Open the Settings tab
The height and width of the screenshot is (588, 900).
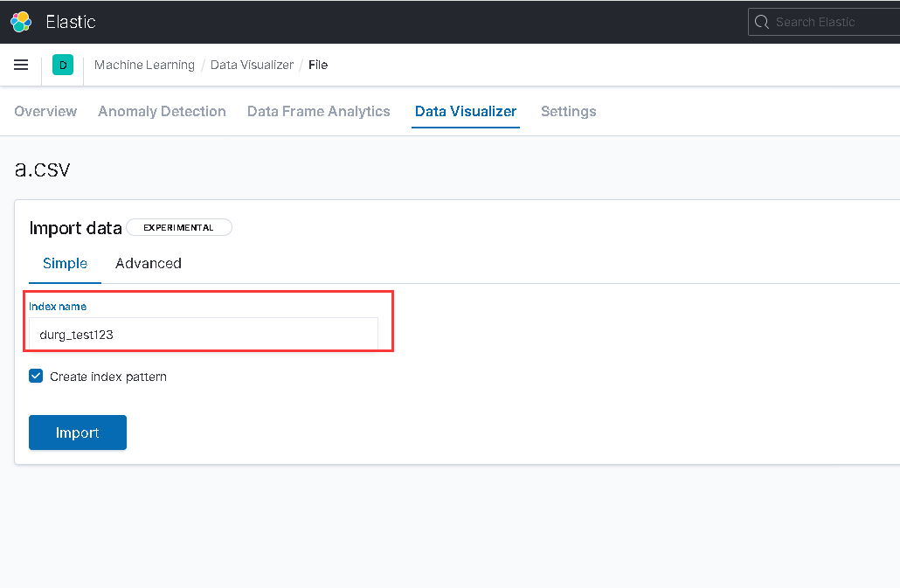click(x=568, y=111)
